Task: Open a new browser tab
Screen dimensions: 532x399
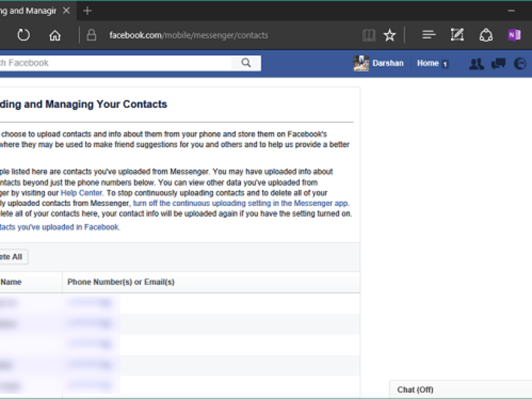Action: tap(87, 11)
